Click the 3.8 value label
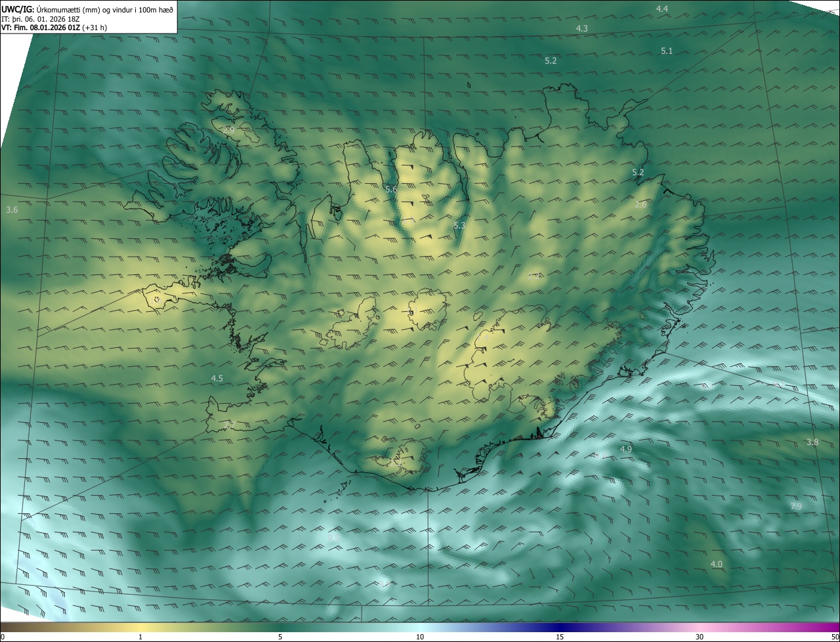 [x=812, y=442]
